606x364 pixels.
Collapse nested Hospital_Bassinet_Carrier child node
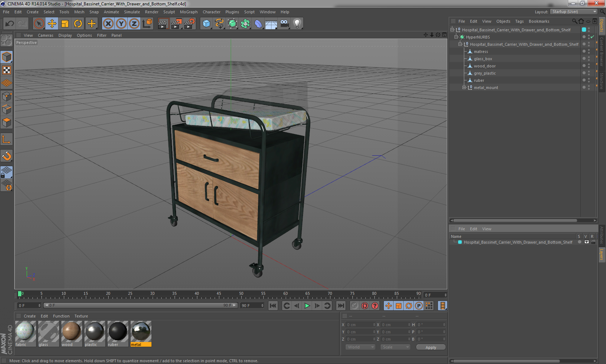pyautogui.click(x=460, y=44)
